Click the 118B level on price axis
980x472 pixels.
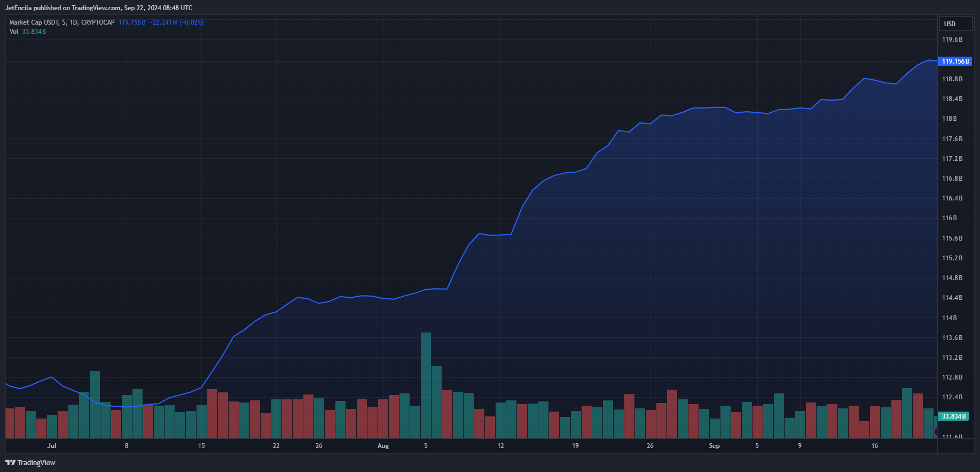(949, 119)
